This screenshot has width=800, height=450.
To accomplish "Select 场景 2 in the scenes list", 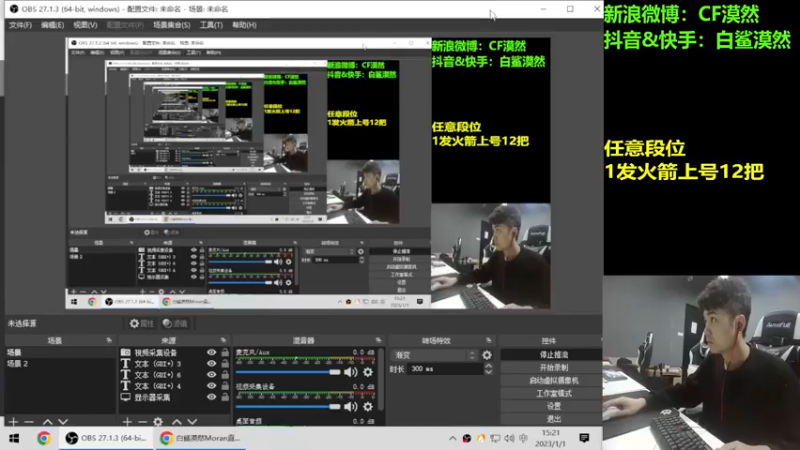I will [x=60, y=364].
